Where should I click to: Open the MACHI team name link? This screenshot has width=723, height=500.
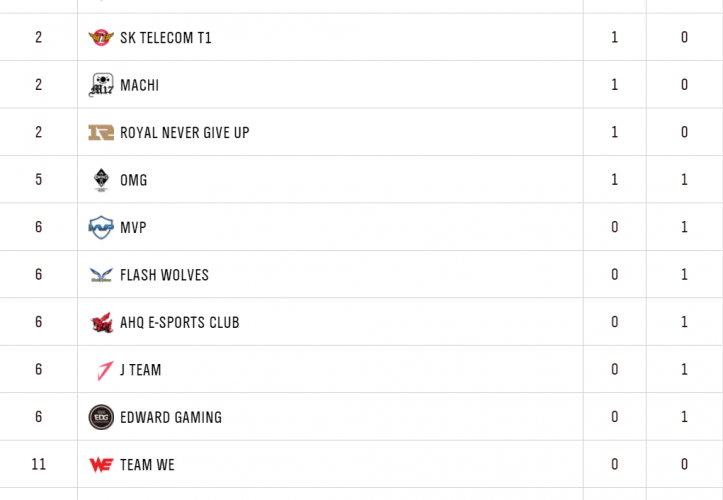pyautogui.click(x=139, y=86)
